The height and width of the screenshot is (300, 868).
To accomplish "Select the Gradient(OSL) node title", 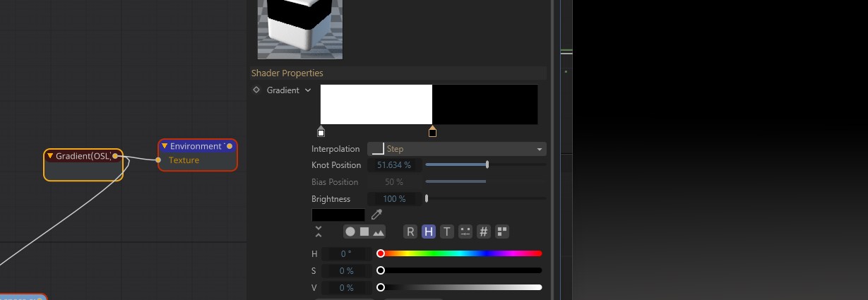I will pyautogui.click(x=83, y=156).
